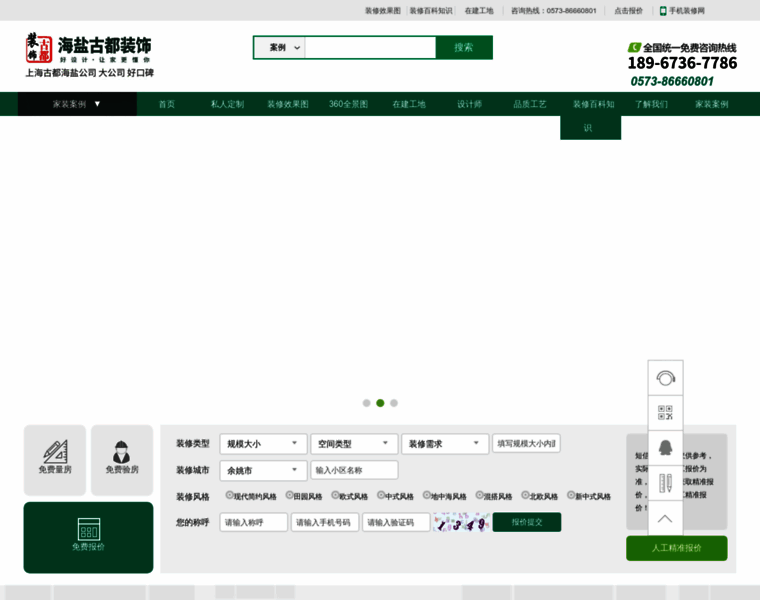Open 360全景图 navigation item

[x=348, y=104]
